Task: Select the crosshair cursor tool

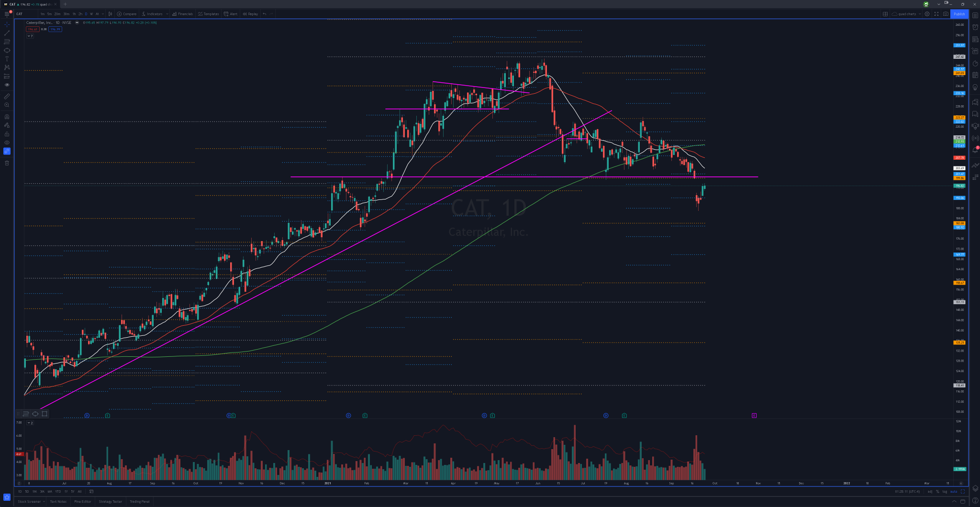Action: (7, 24)
